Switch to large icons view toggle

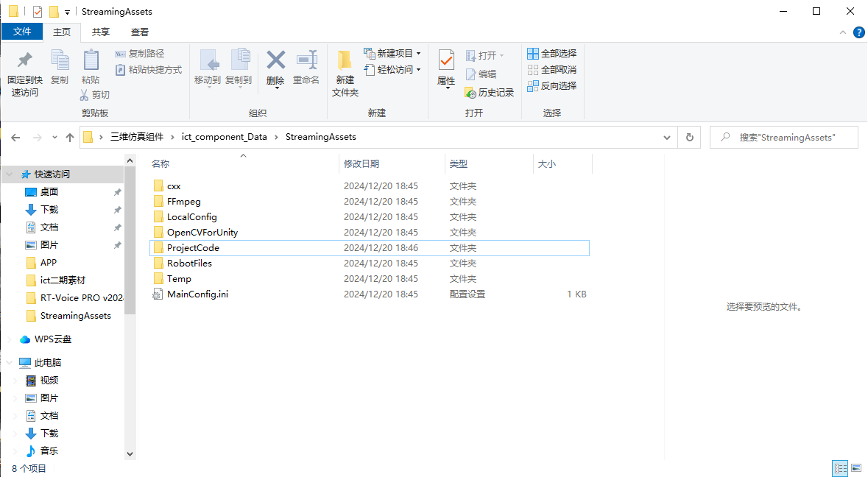pyautogui.click(x=856, y=468)
